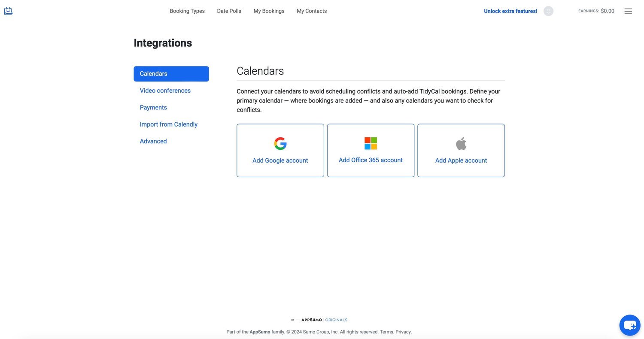The height and width of the screenshot is (339, 644).
Task: Open the Import from Calendly tab
Action: pos(169,124)
